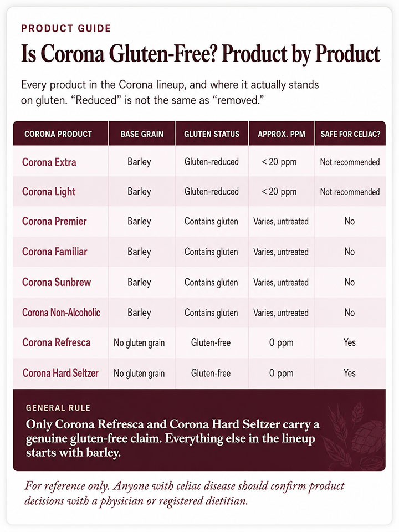
Task: Select the Safe for Celiac? column header
Action: (x=350, y=134)
